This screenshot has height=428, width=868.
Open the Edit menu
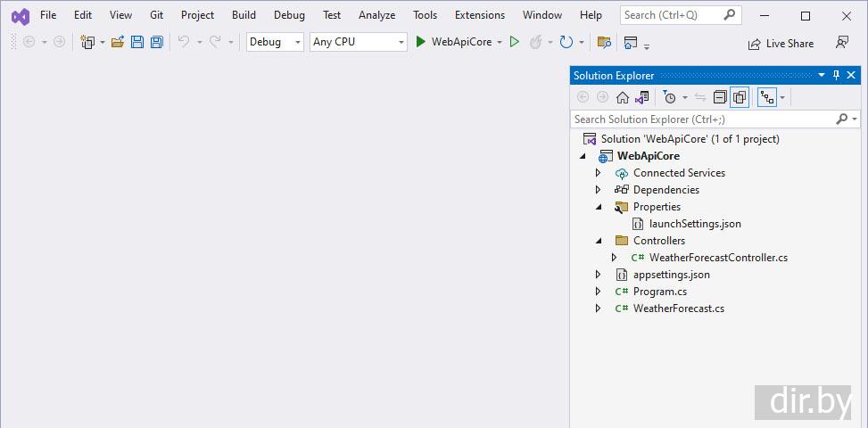[x=83, y=15]
